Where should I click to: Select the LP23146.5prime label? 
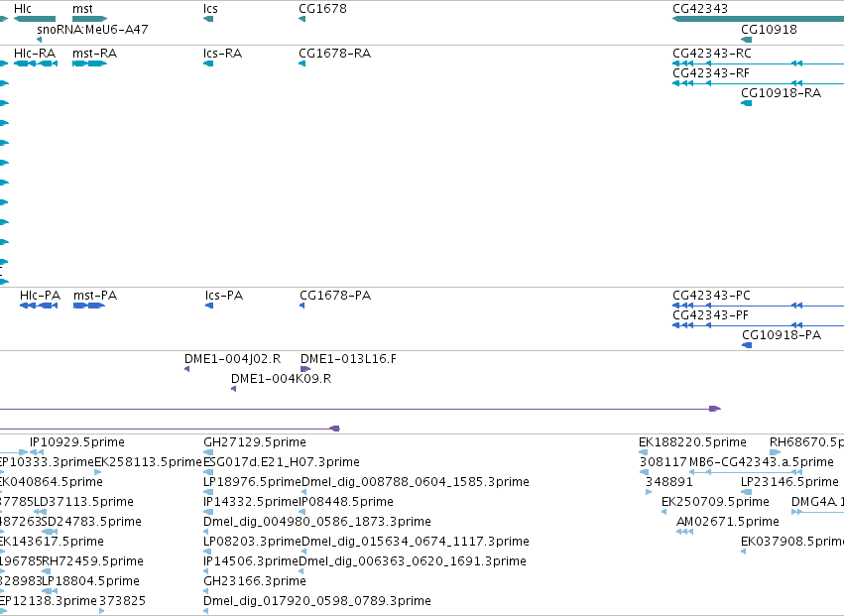tap(789, 482)
